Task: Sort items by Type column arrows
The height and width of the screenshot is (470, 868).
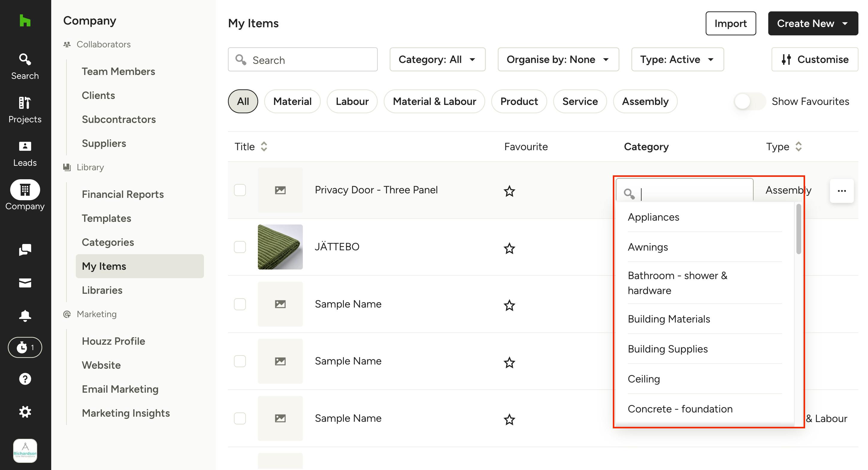Action: [798, 147]
